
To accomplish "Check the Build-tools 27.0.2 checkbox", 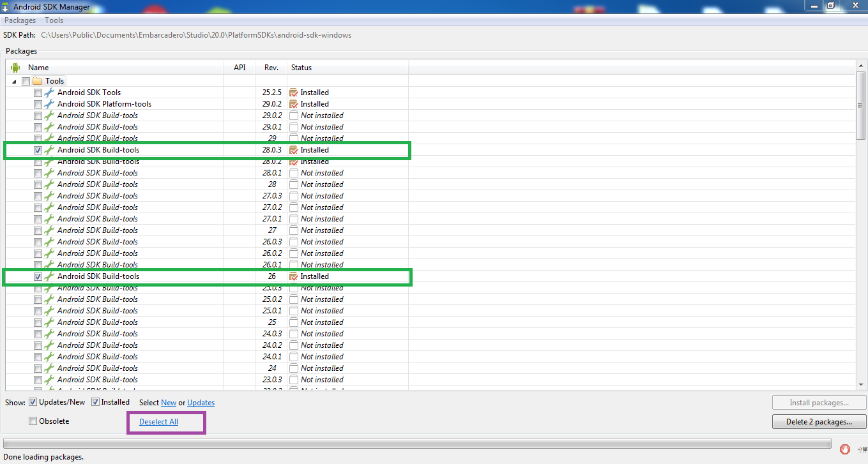I will tap(38, 207).
